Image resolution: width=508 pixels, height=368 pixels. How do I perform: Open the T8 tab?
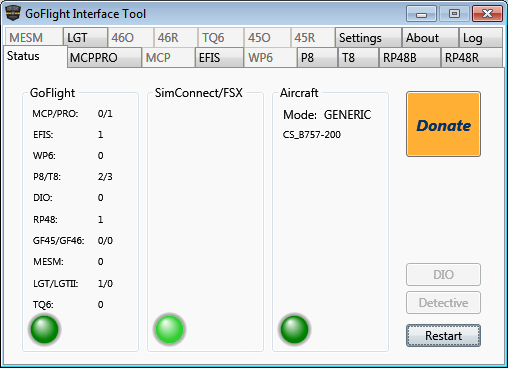point(358,58)
